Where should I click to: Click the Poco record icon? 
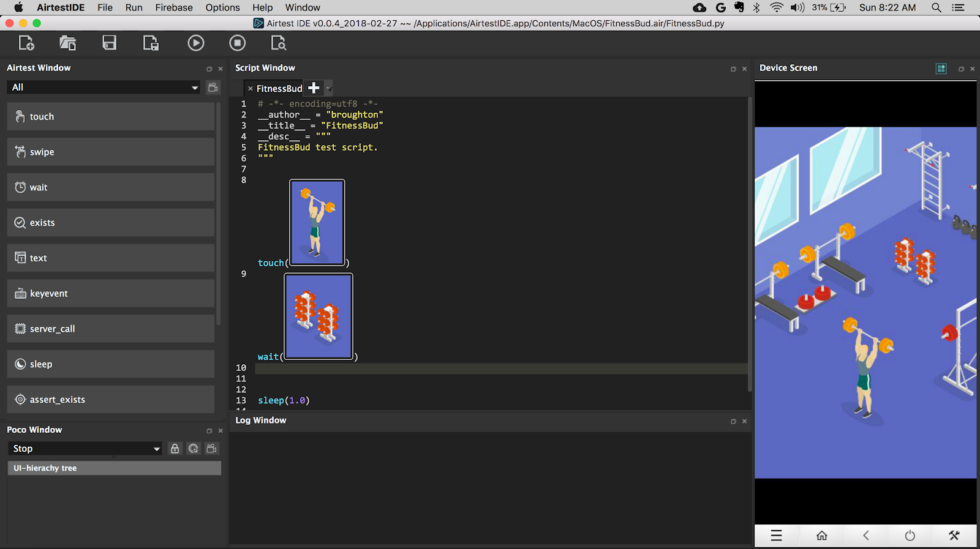212,449
